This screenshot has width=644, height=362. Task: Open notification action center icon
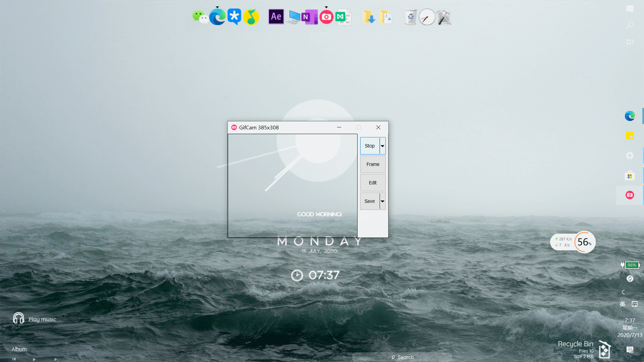point(630,350)
